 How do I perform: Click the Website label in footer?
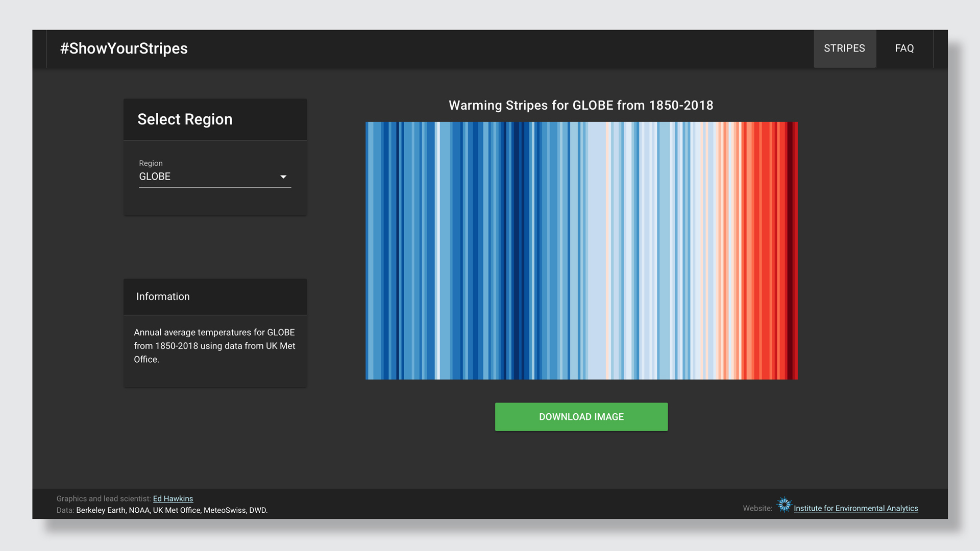757,508
